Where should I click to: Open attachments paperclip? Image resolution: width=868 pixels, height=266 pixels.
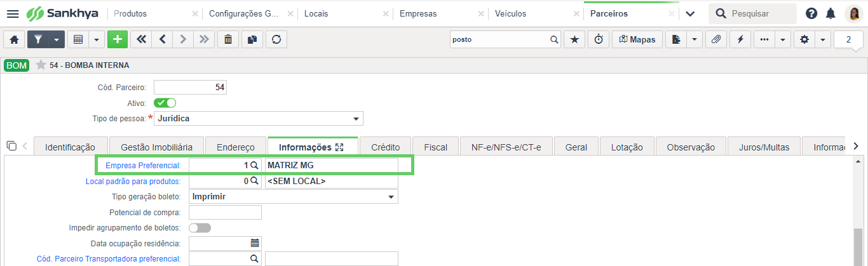(x=715, y=39)
